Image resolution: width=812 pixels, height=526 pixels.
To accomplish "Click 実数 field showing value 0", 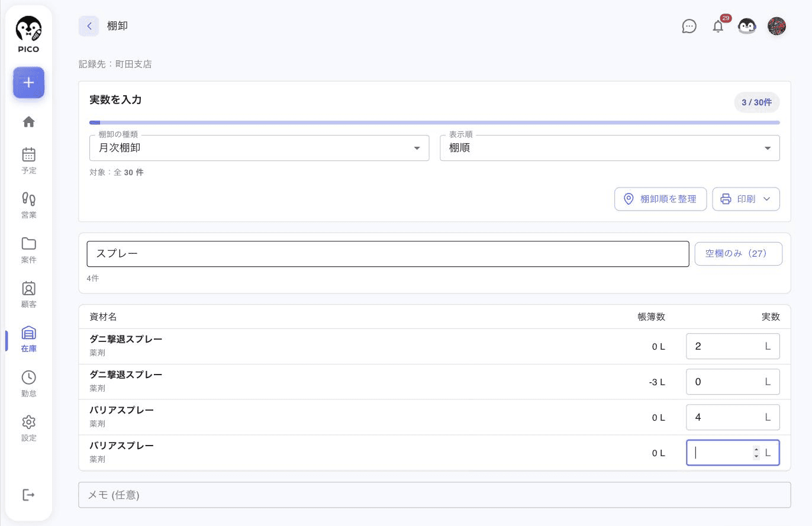I will (733, 382).
